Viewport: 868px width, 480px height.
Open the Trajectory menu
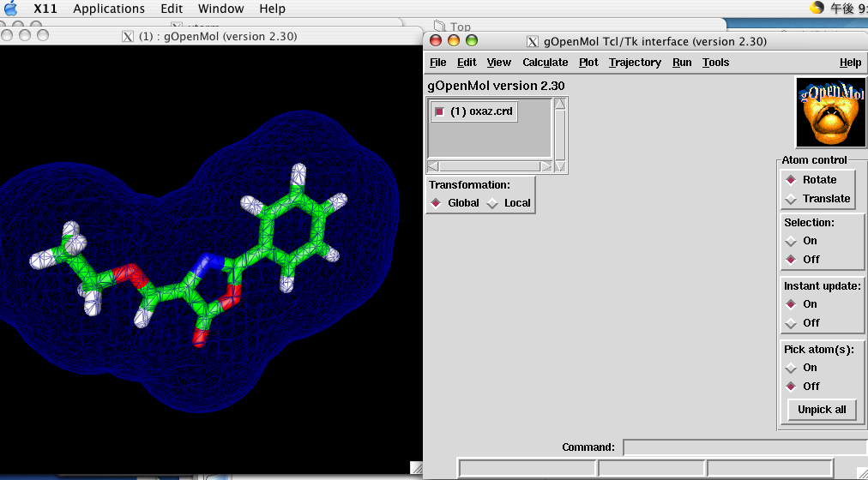[635, 63]
